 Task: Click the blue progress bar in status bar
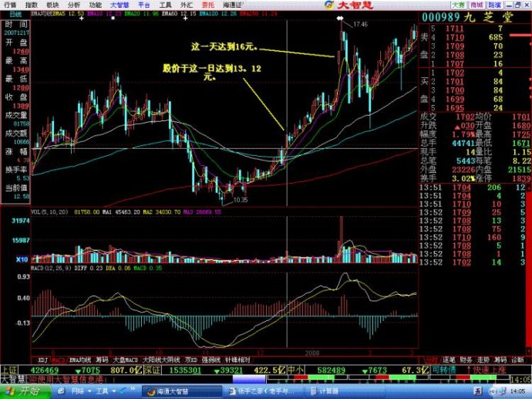coord(249,379)
